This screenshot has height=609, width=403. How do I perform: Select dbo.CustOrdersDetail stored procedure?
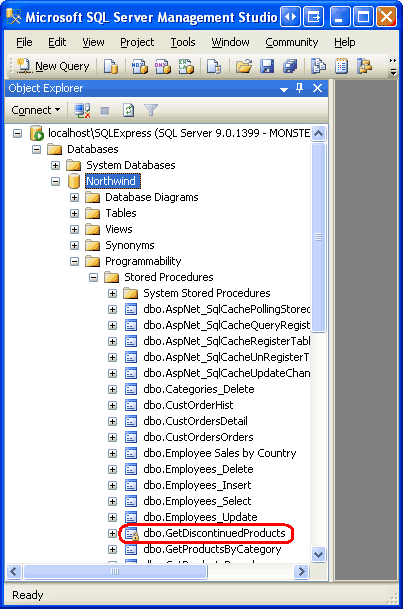[195, 421]
